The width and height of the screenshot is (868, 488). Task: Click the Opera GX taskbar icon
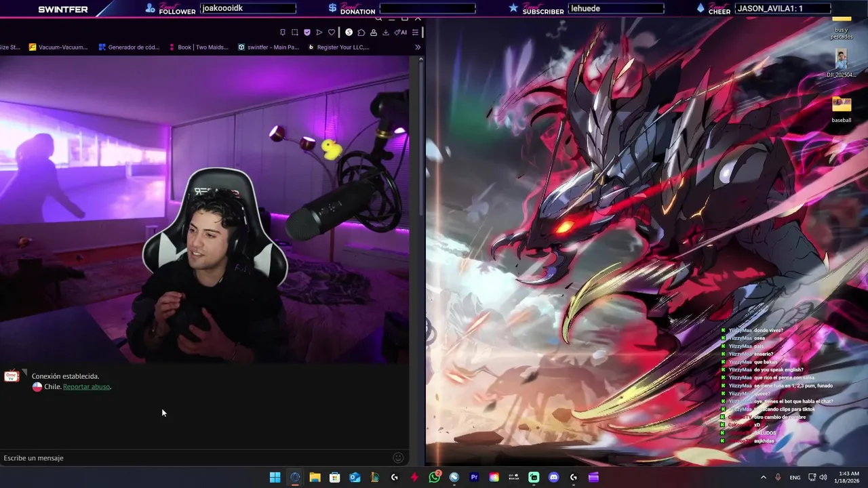point(295,477)
